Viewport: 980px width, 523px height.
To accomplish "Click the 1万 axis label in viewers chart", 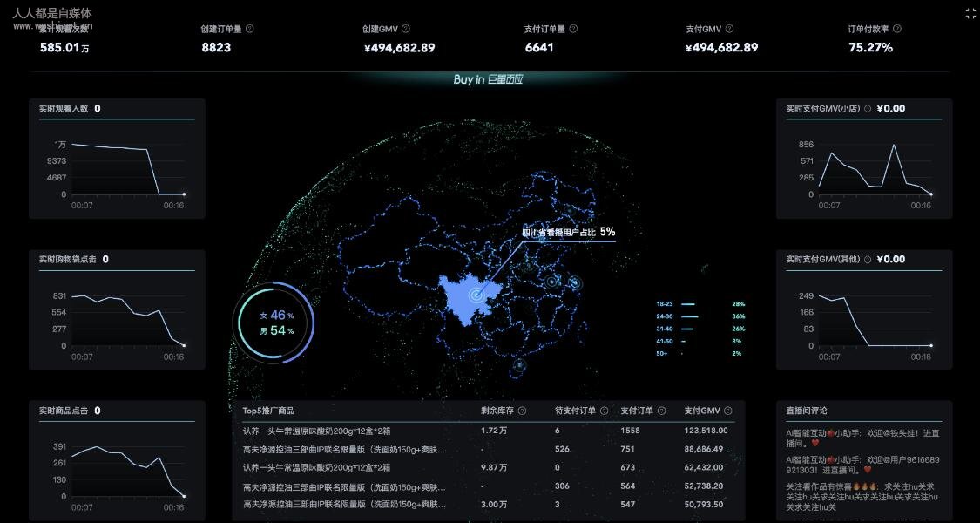I will [x=60, y=145].
